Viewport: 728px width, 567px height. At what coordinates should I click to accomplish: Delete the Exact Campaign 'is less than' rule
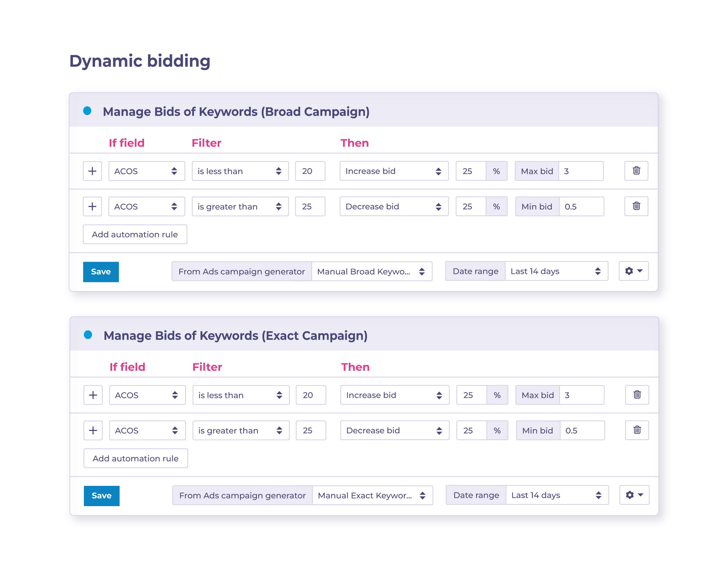(637, 395)
